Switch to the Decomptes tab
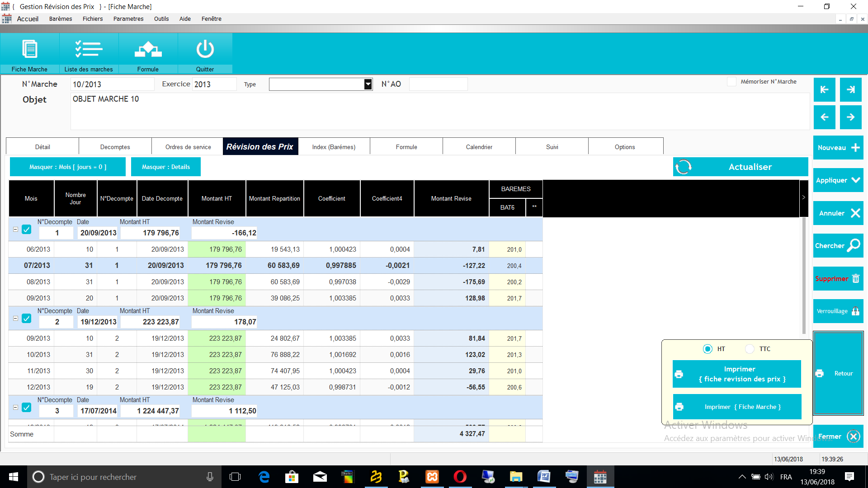Viewport: 868px width, 488px height. 115,147
